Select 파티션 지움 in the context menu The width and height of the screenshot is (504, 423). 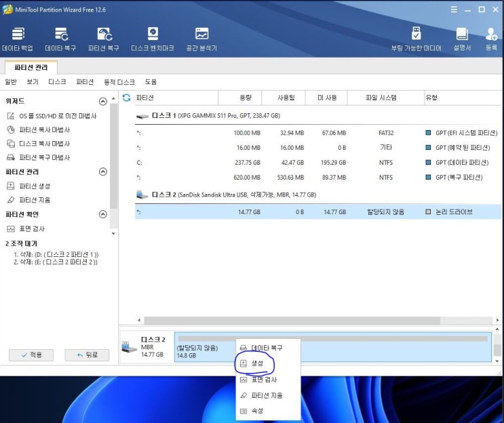point(267,395)
